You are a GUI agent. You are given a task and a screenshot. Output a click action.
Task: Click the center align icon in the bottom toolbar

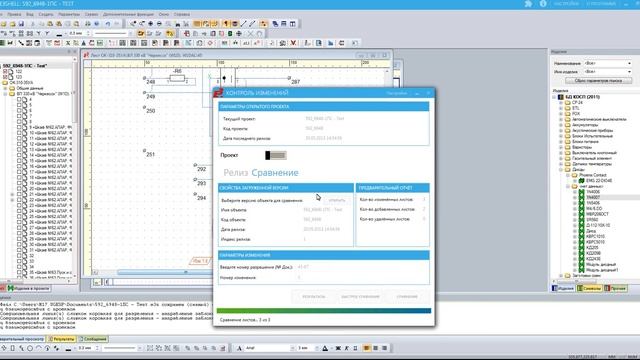pyautogui.click(x=376, y=348)
